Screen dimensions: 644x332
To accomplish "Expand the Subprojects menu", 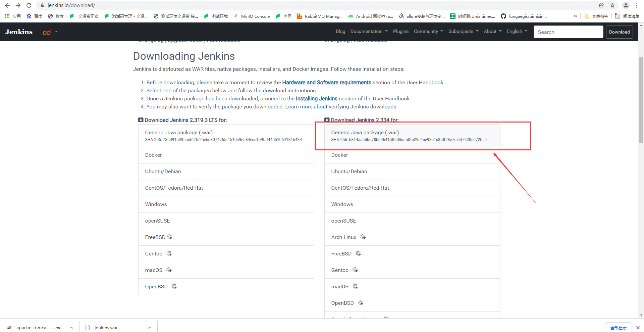I will (464, 31).
